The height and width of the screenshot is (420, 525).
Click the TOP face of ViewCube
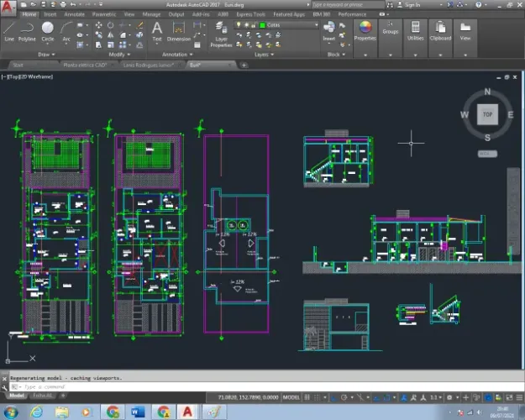487,114
